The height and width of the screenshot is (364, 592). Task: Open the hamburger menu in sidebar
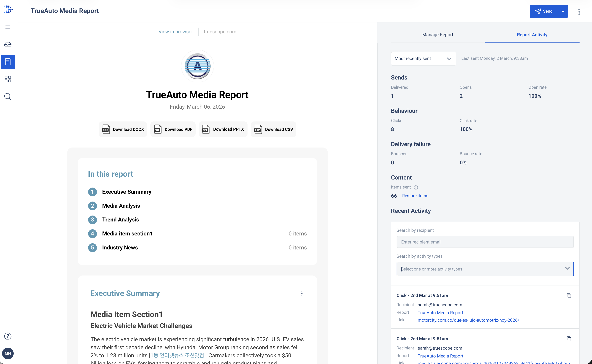8,27
